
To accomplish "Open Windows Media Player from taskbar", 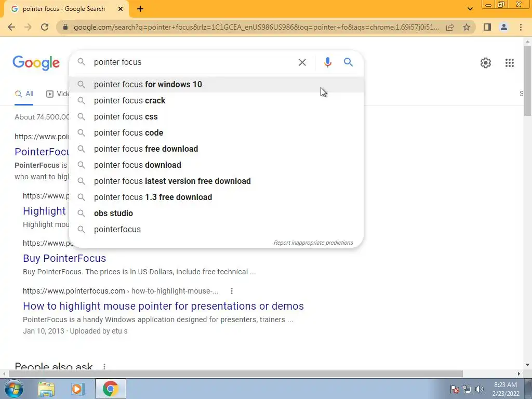I will click(78, 389).
